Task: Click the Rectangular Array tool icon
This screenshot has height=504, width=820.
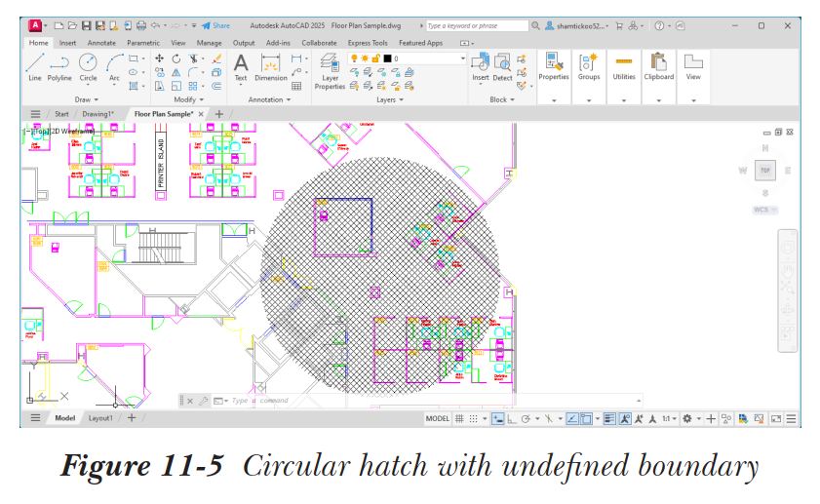Action: point(193,86)
